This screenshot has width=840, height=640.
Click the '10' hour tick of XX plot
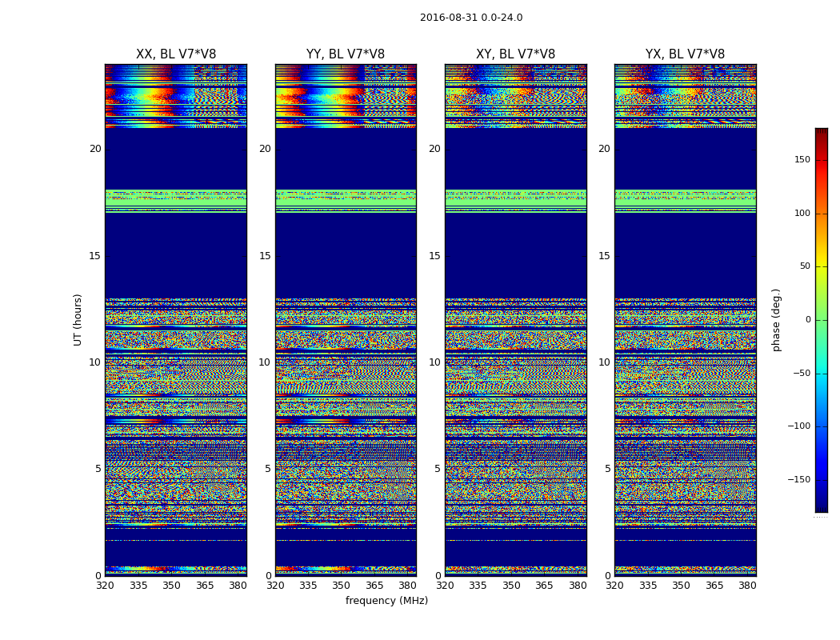click(x=95, y=362)
